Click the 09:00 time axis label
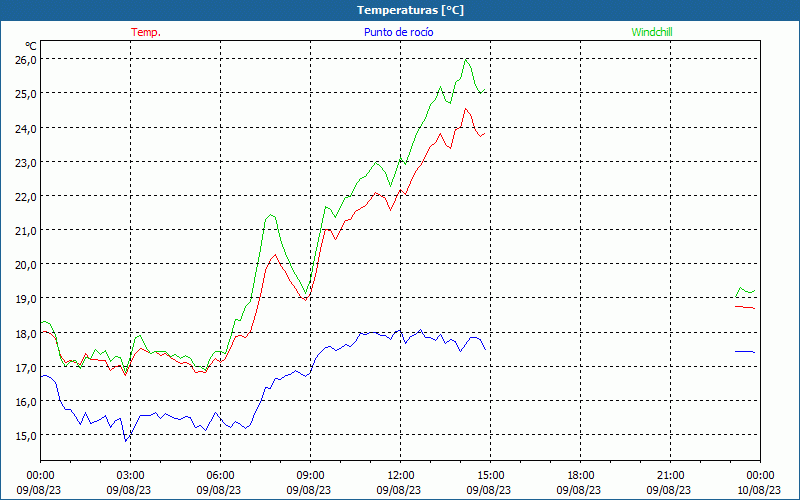Image resolution: width=800 pixels, height=500 pixels. click(x=310, y=476)
